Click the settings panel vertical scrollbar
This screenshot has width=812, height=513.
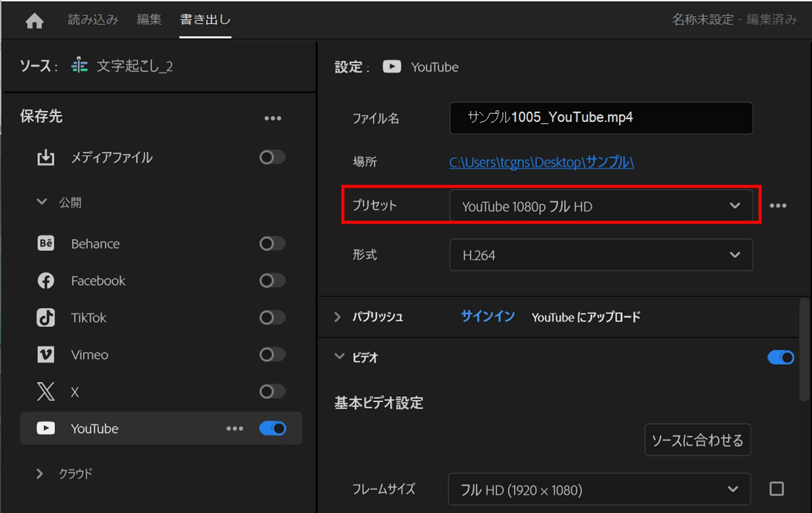pyautogui.click(x=804, y=349)
